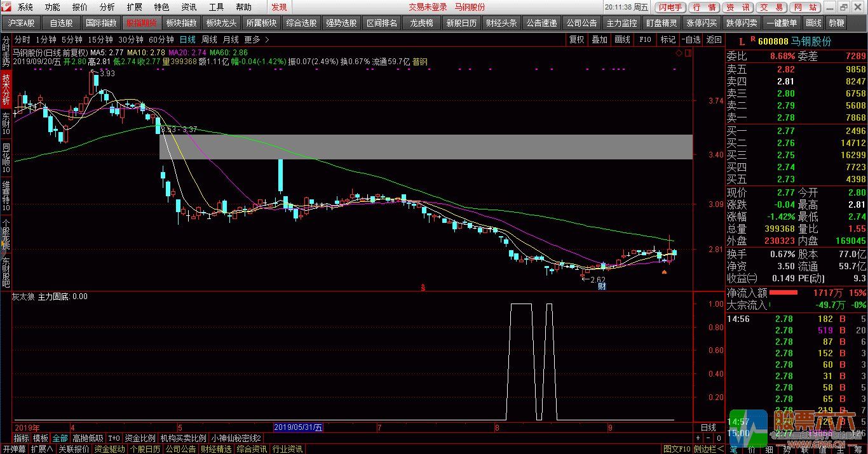This screenshot has width=868, height=454.
Task: Click 发现 in the menu bar
Action: coord(279,7)
